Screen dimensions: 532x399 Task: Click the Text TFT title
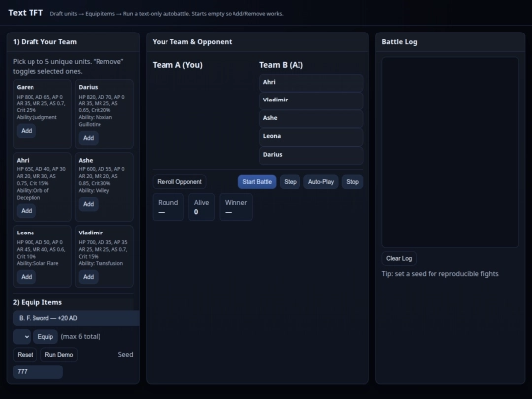click(26, 13)
